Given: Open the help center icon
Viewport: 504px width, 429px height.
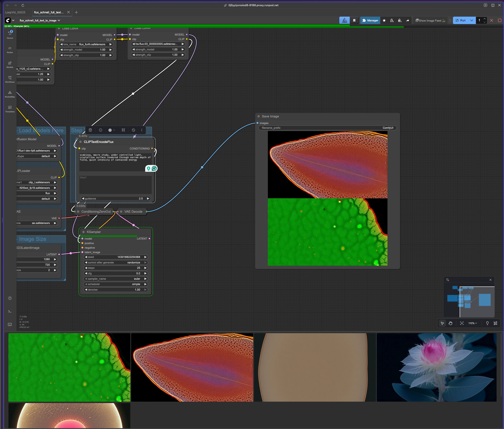Looking at the screenshot, I should [x=10, y=298].
